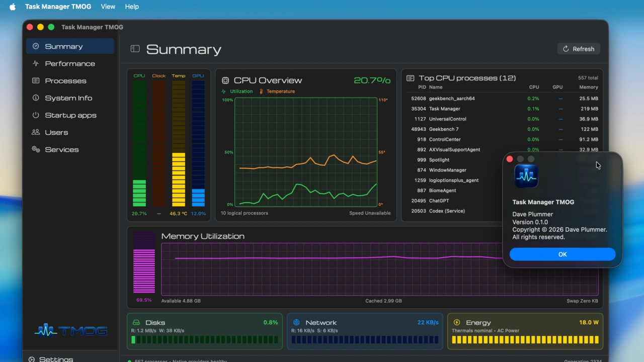This screenshot has height=362, width=644.
Task: Close the About dialog with red button
Action: (510, 159)
